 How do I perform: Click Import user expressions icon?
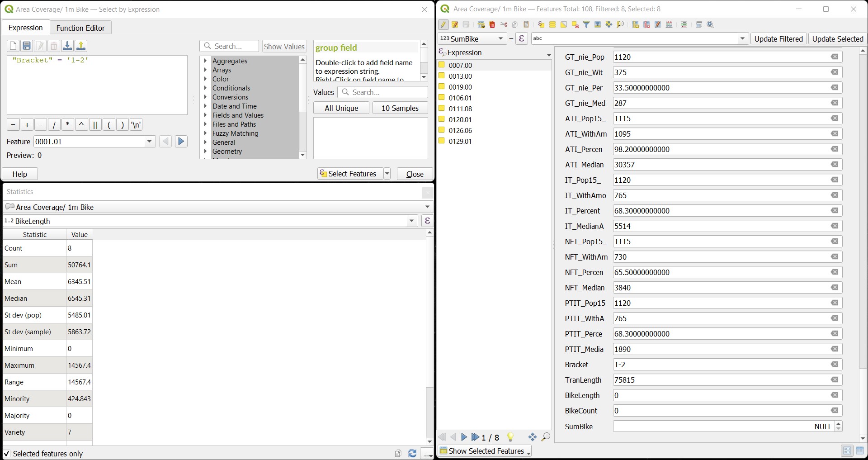pos(67,46)
